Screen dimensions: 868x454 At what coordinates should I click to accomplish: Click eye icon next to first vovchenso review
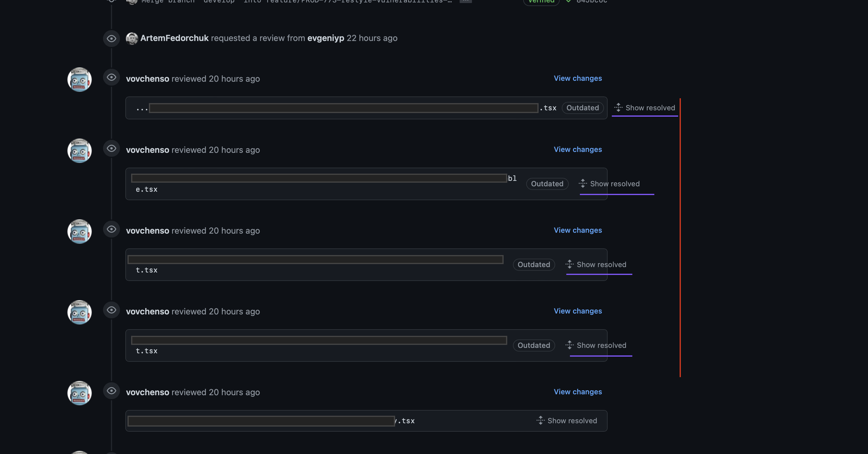coord(112,77)
